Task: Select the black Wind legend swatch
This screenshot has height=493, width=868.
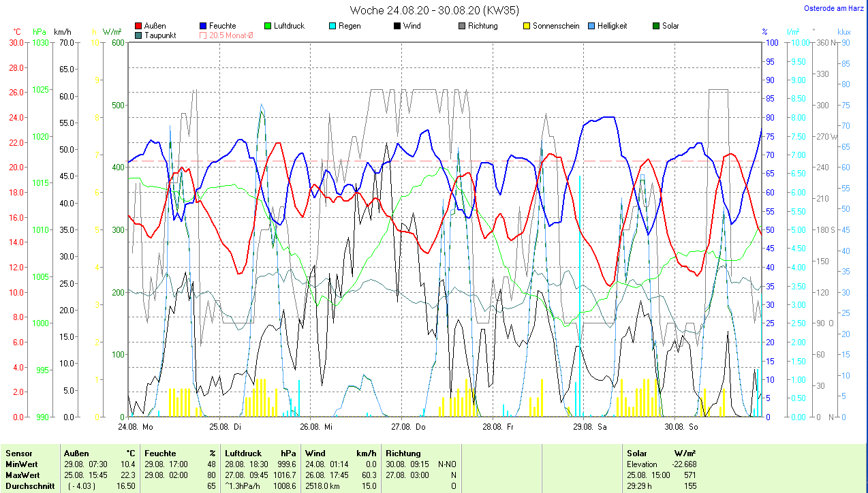Action: click(x=397, y=26)
